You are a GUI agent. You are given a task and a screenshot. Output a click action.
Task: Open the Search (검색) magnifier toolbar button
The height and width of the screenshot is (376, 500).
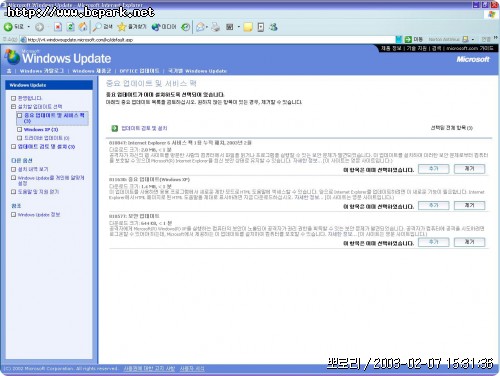[103, 27]
